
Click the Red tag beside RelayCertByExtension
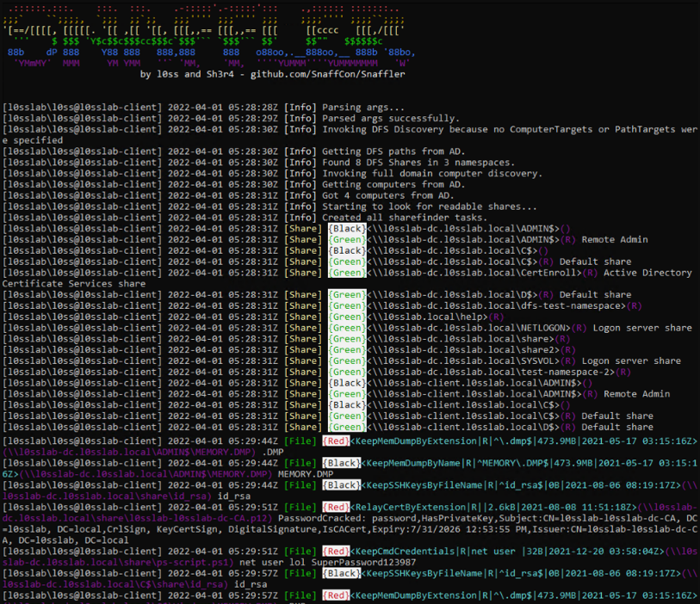(337, 508)
